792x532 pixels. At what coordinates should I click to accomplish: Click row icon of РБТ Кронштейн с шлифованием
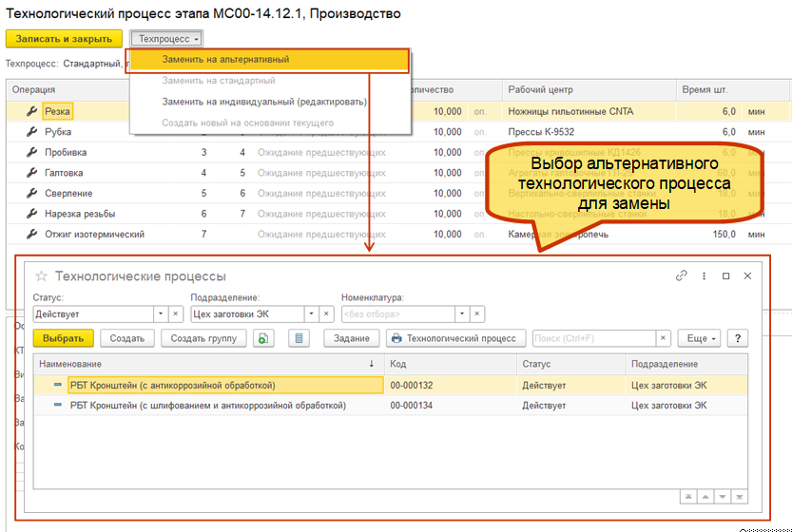point(58,405)
